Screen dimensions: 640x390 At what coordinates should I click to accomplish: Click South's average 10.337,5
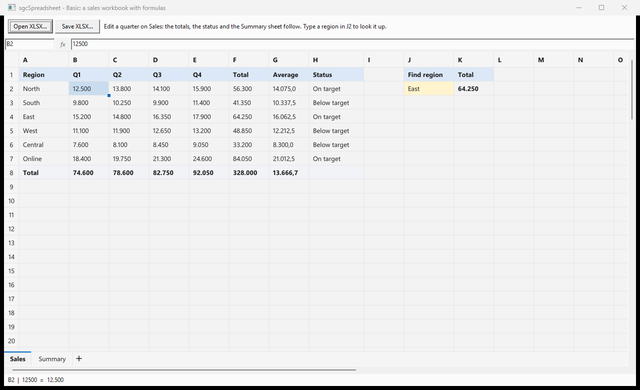coord(289,103)
